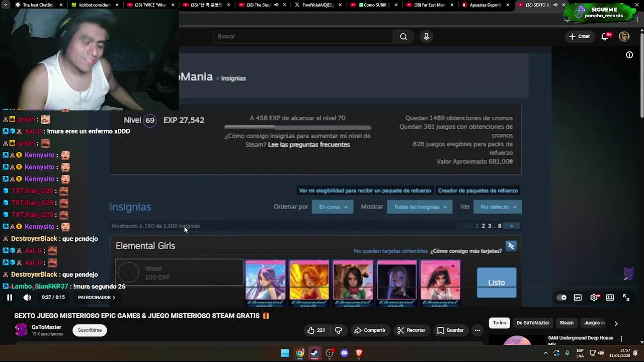Open the 5AM Underground Deep House thumbnail
Viewport: 644px width, 362px height.
(517, 340)
